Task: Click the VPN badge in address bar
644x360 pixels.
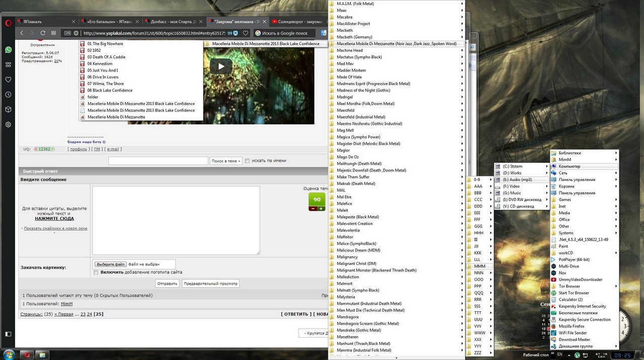Action: click(x=67, y=33)
